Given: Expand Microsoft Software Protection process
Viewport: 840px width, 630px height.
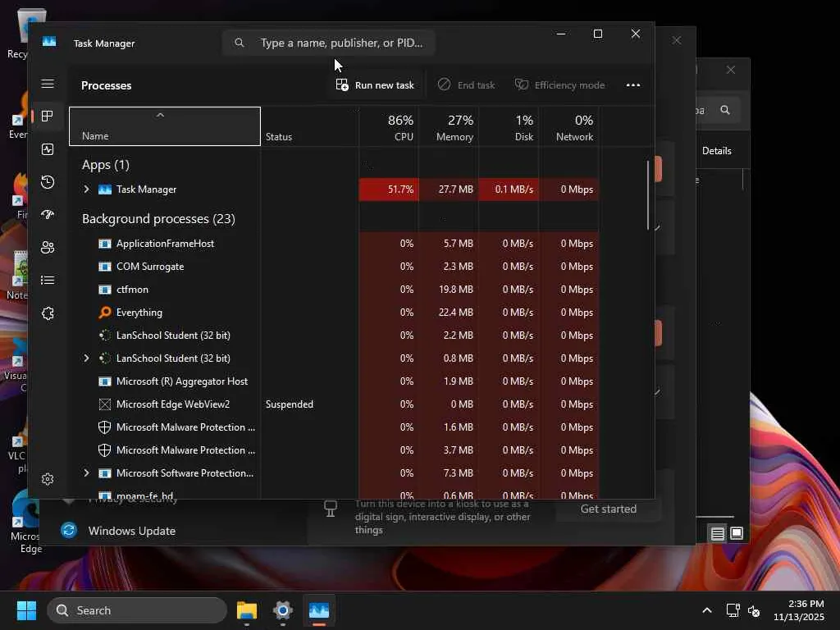Looking at the screenshot, I should 86,473.
